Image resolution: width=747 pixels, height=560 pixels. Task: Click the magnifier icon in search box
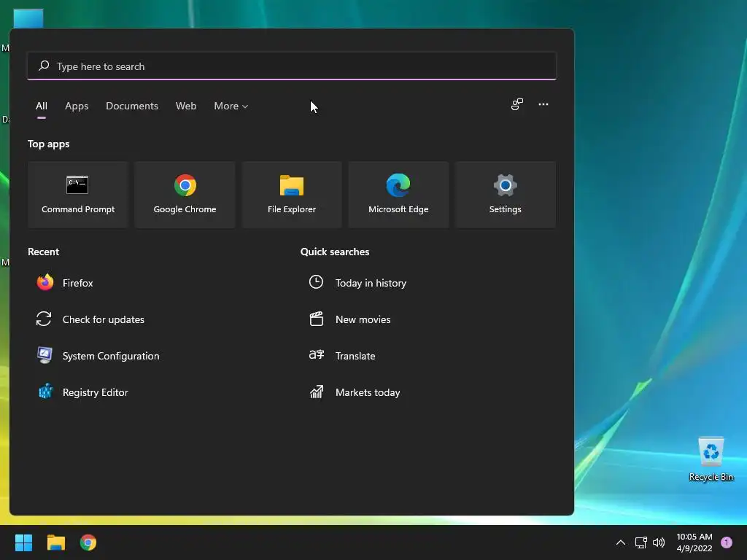pyautogui.click(x=44, y=66)
